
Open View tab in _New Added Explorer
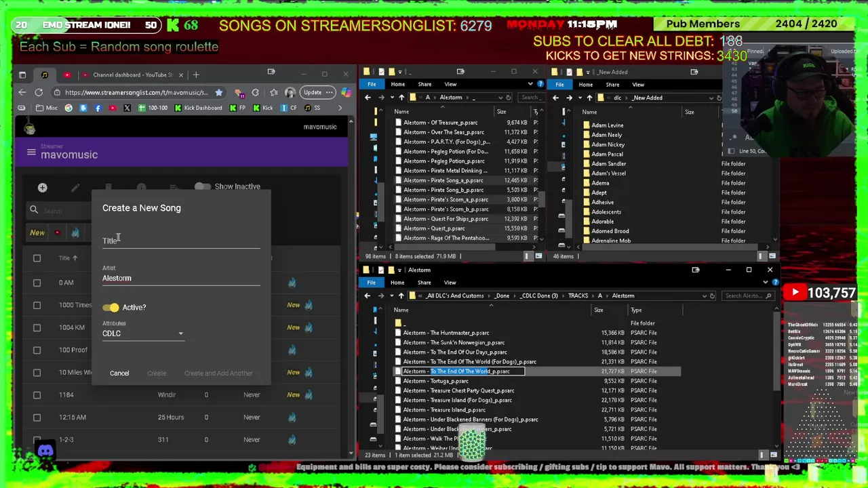638,85
